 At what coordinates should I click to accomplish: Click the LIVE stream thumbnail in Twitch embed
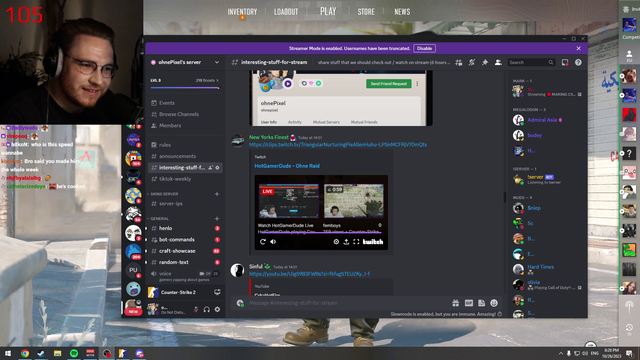click(289, 201)
